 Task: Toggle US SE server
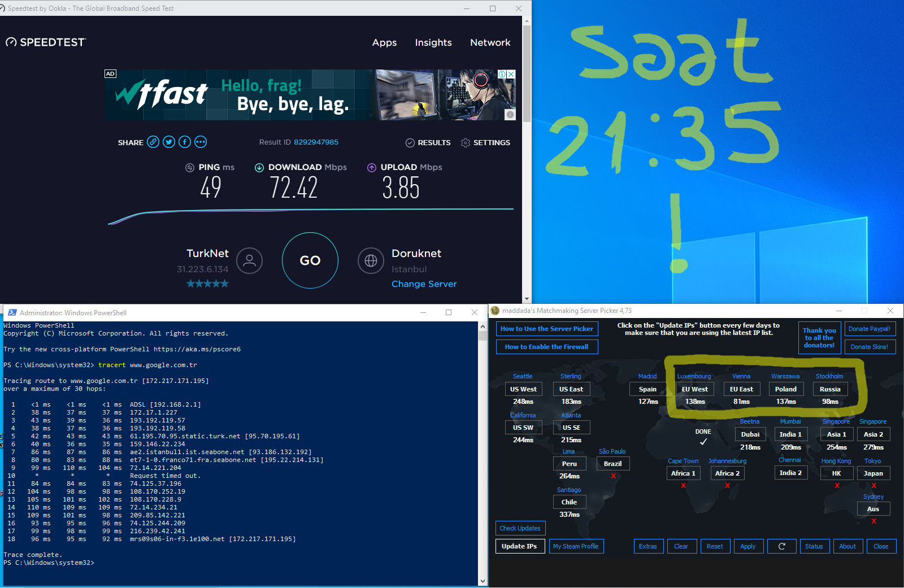click(571, 428)
